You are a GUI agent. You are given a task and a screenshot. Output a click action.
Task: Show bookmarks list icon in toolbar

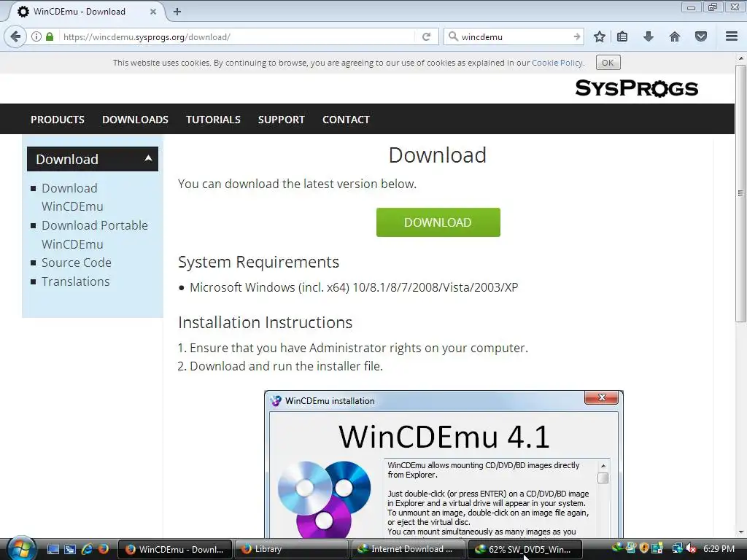pos(622,36)
